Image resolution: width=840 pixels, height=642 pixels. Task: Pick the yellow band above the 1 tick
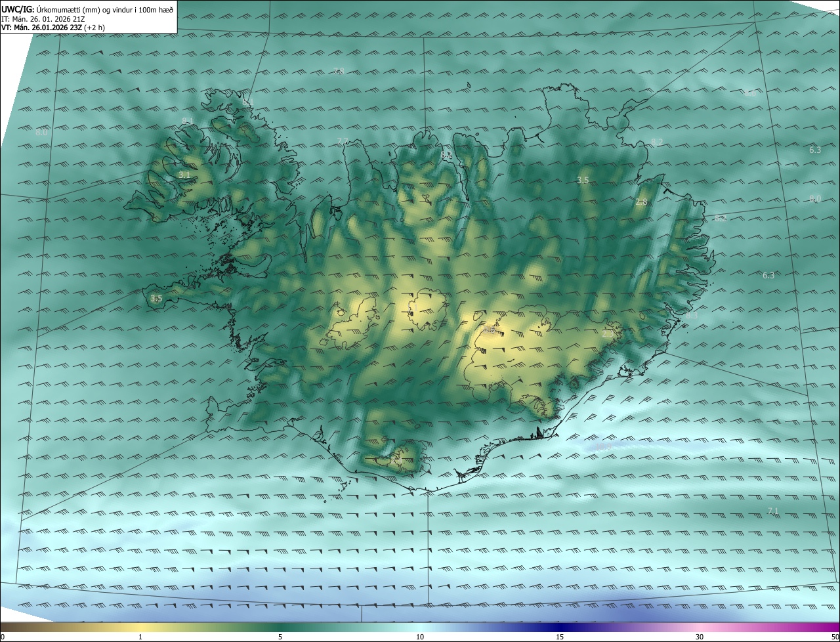140,626
